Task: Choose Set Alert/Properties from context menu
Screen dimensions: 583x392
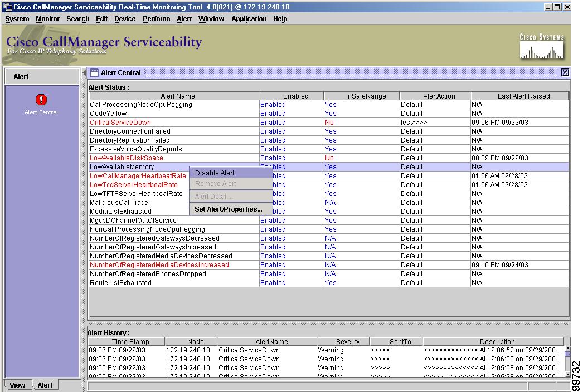Action: 231,209
